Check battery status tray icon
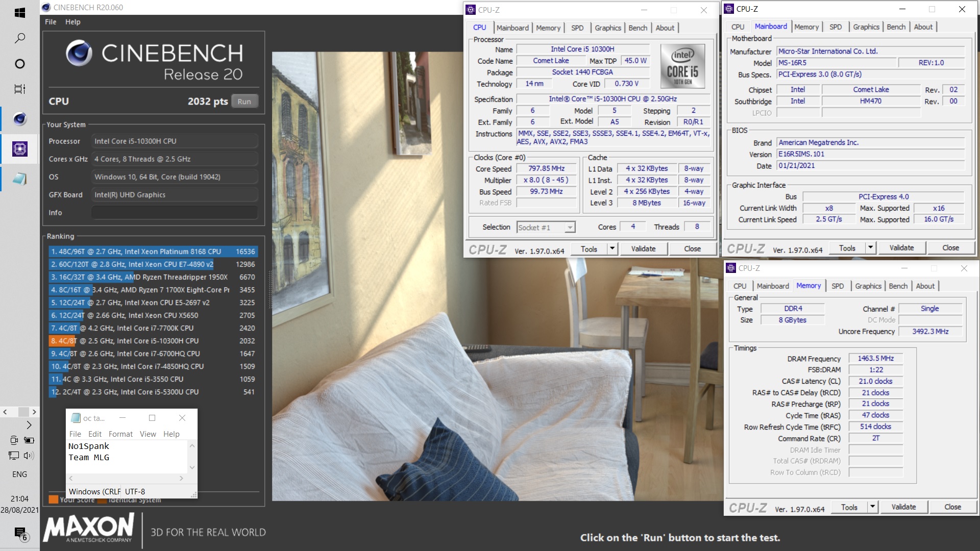The width and height of the screenshot is (980, 551). coord(29,440)
